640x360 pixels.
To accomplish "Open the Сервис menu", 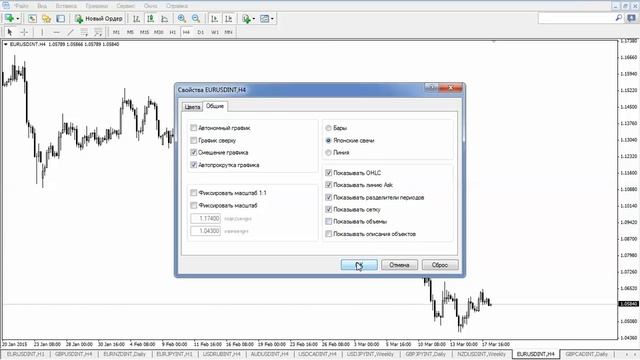I will (126, 6).
